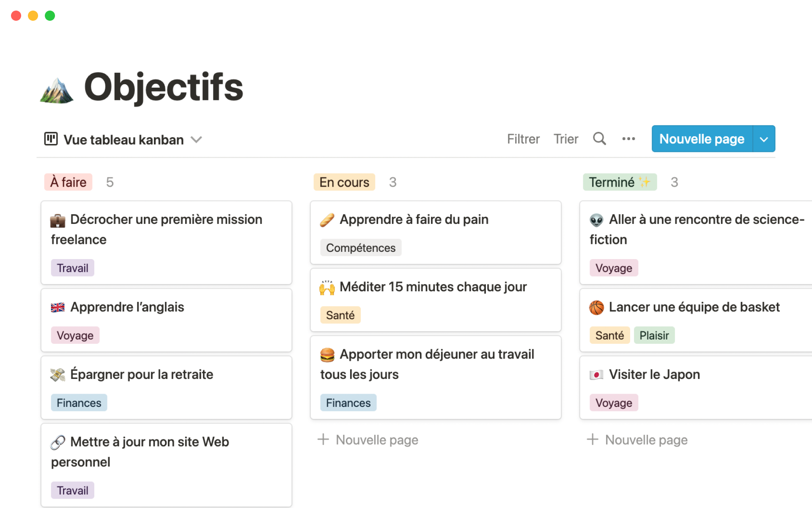812x508 pixels.
Task: Click the UK flag icon on Apprendre l'anglais
Action: tap(58, 307)
